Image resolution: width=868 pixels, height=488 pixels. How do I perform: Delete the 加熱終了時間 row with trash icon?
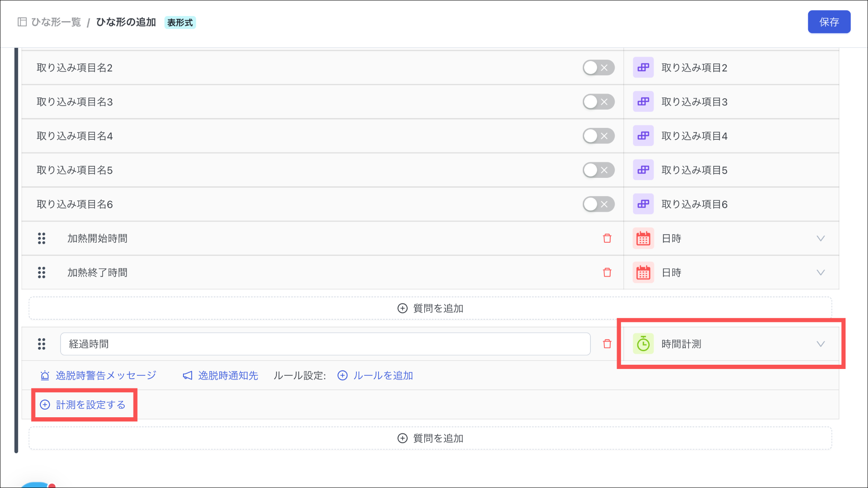[607, 272]
